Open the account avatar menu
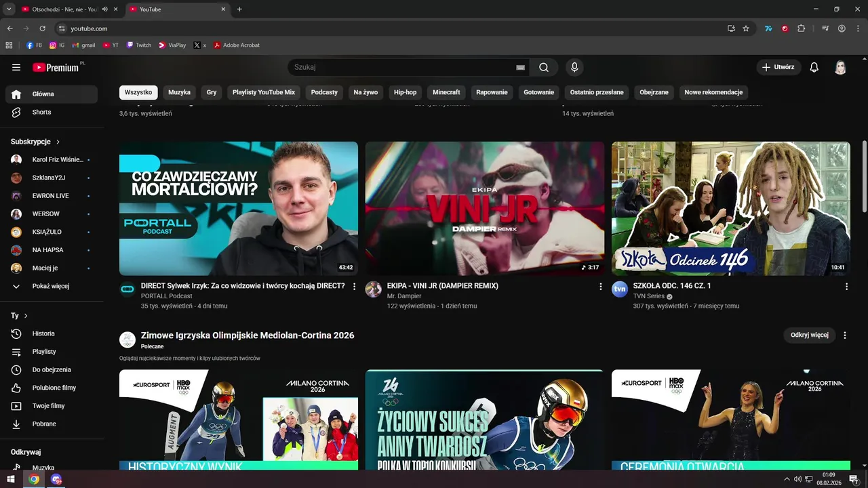The width and height of the screenshot is (868, 488). pyautogui.click(x=841, y=67)
